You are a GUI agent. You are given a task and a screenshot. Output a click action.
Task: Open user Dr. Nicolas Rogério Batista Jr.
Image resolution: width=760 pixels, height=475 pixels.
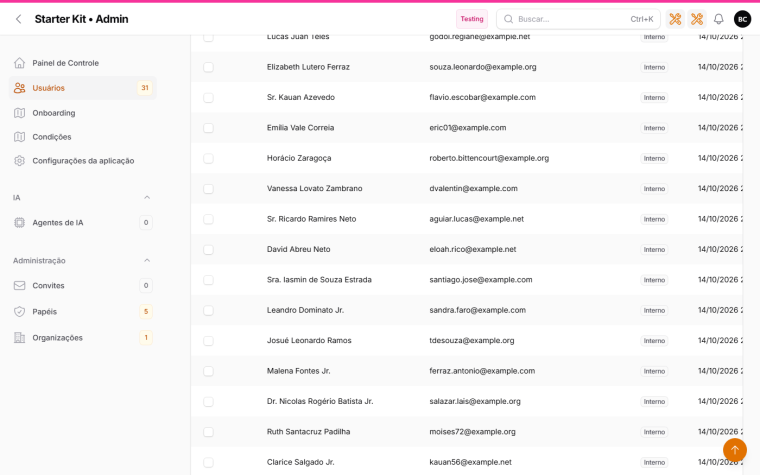tap(320, 401)
